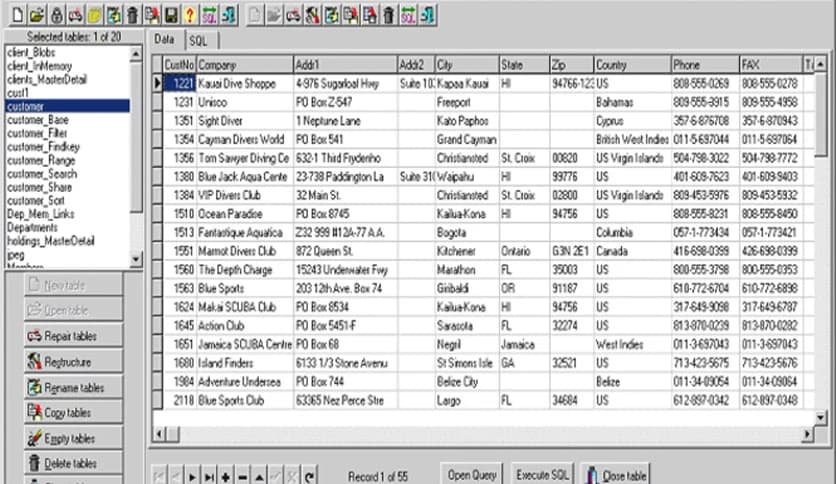Click the Empty tables button
This screenshot has width=836, height=484.
point(74,438)
